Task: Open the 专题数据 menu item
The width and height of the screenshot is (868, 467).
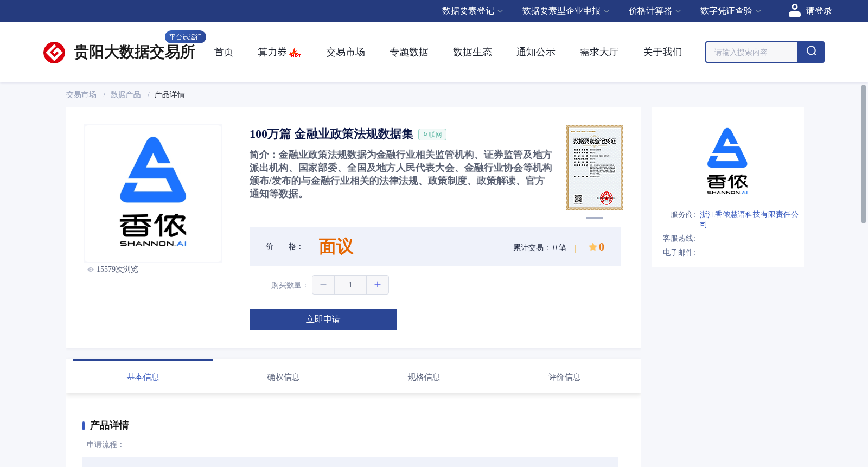Action: [x=409, y=52]
